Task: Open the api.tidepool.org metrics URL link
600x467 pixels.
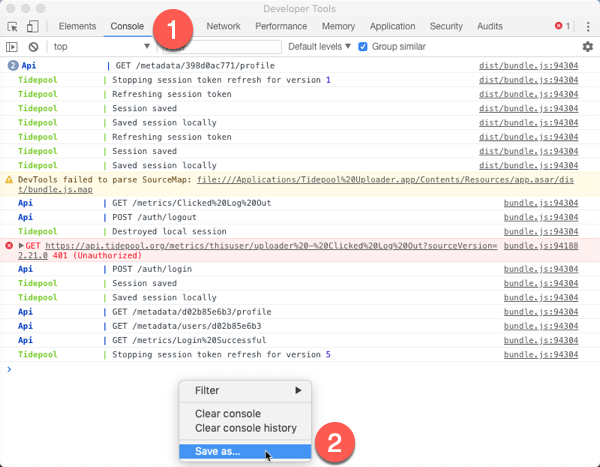Action: (x=258, y=250)
